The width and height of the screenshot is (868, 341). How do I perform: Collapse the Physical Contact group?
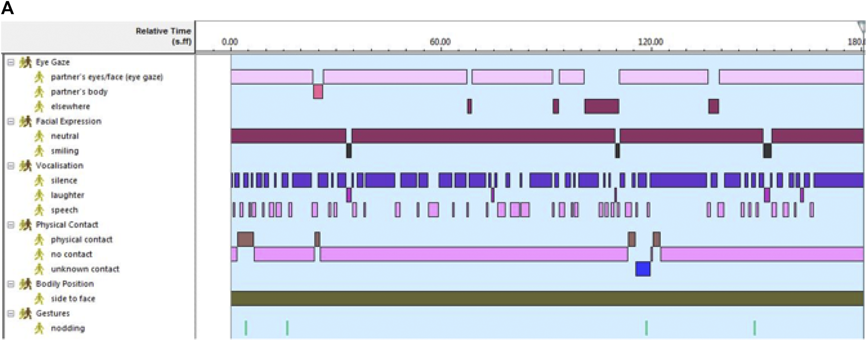tap(10, 225)
